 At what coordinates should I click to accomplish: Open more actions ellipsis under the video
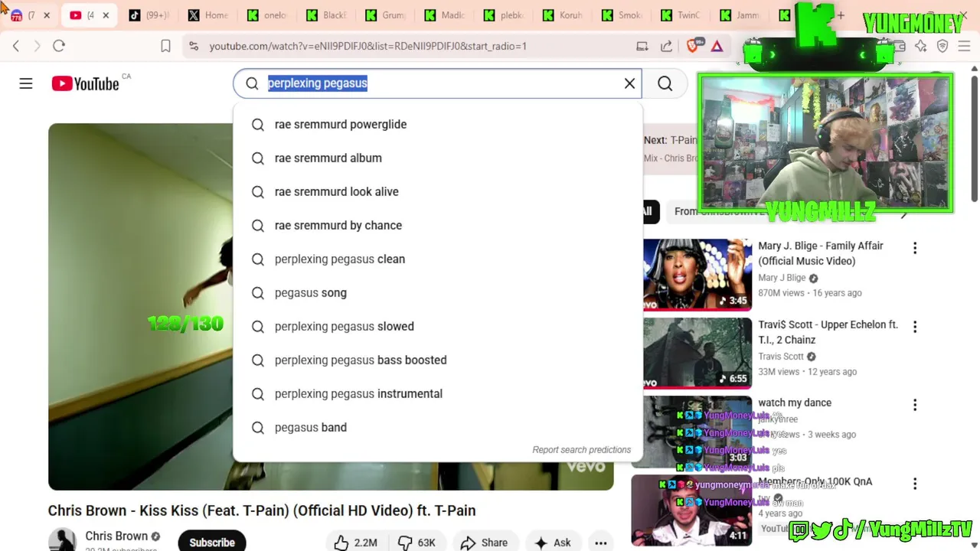[601, 543]
